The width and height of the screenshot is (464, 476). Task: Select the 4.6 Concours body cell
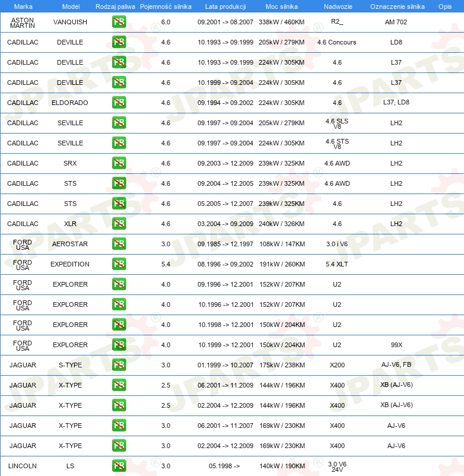point(337,42)
